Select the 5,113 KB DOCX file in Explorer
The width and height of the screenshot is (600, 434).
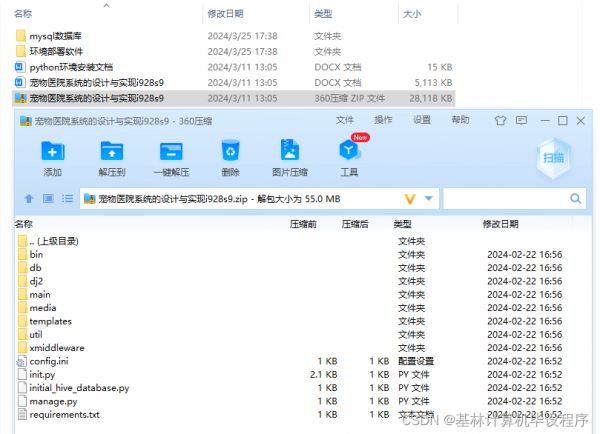click(234, 82)
